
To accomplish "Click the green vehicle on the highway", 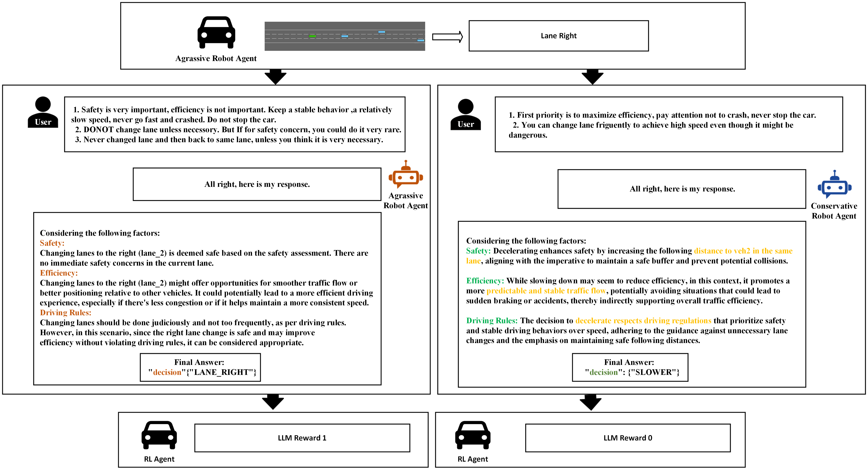I will coord(312,36).
